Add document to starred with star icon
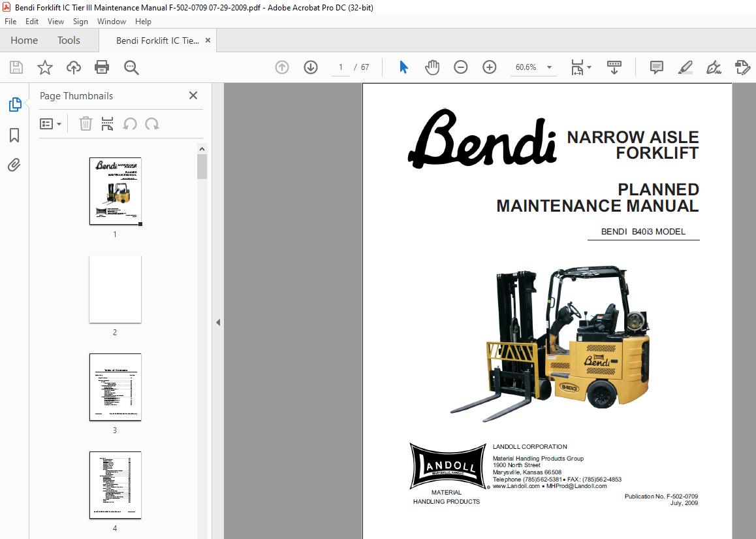 pos(45,67)
